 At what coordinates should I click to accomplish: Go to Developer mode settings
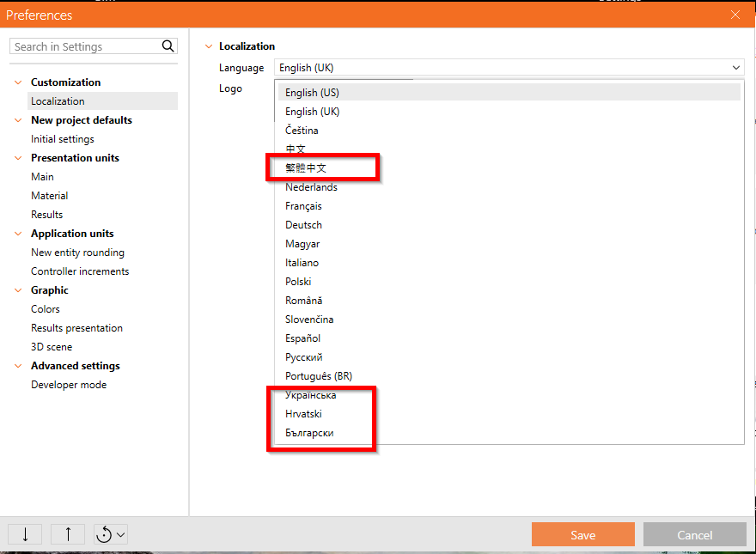(x=69, y=385)
